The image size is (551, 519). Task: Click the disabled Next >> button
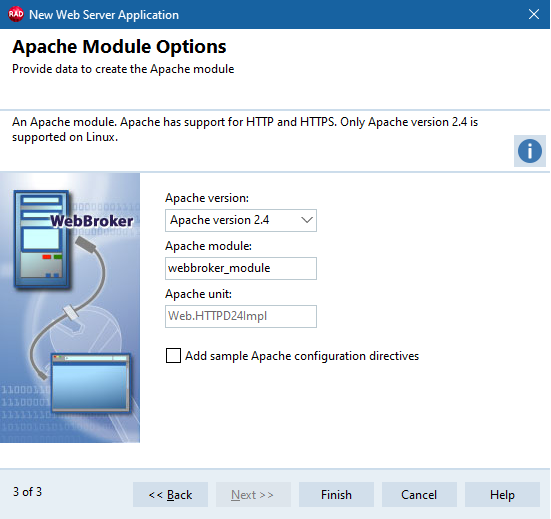253,495
